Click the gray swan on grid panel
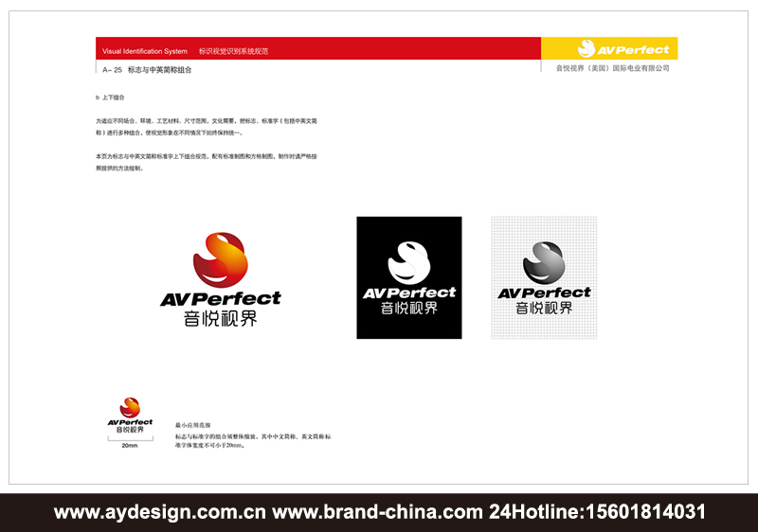758x532 pixels. tap(544, 262)
